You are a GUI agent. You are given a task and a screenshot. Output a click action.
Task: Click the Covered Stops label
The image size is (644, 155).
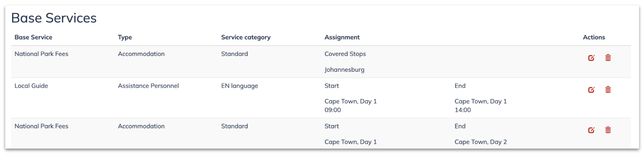click(x=345, y=54)
